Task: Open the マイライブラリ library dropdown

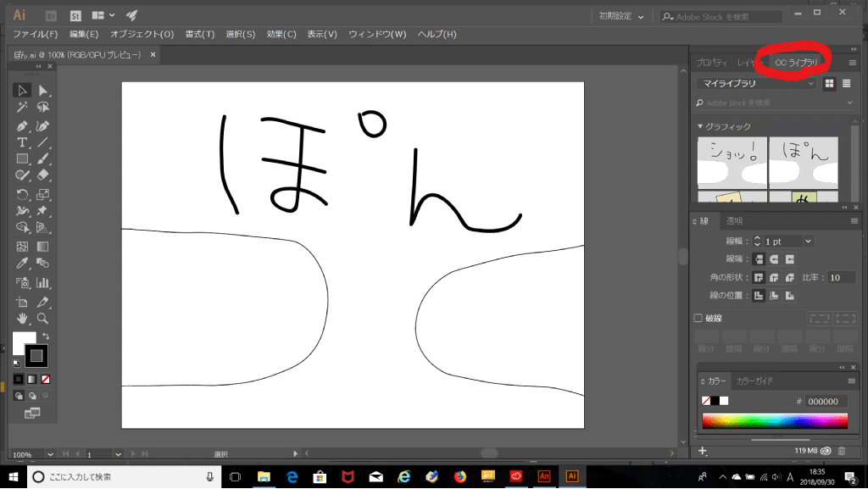Action: [x=756, y=83]
